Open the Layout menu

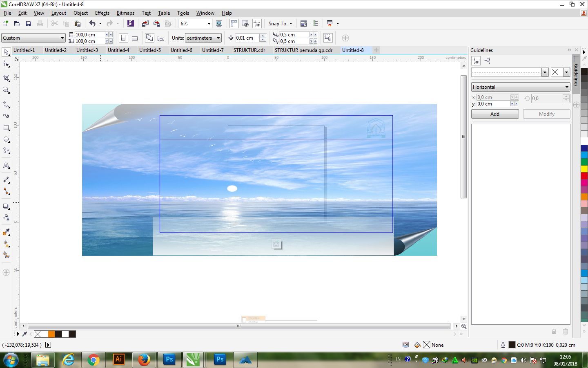coord(58,13)
